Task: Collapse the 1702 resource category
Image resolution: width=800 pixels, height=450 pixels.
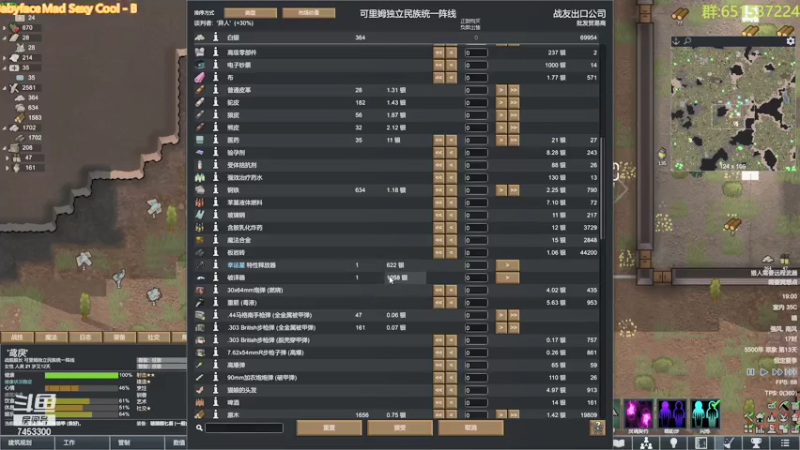Action: 5,128
